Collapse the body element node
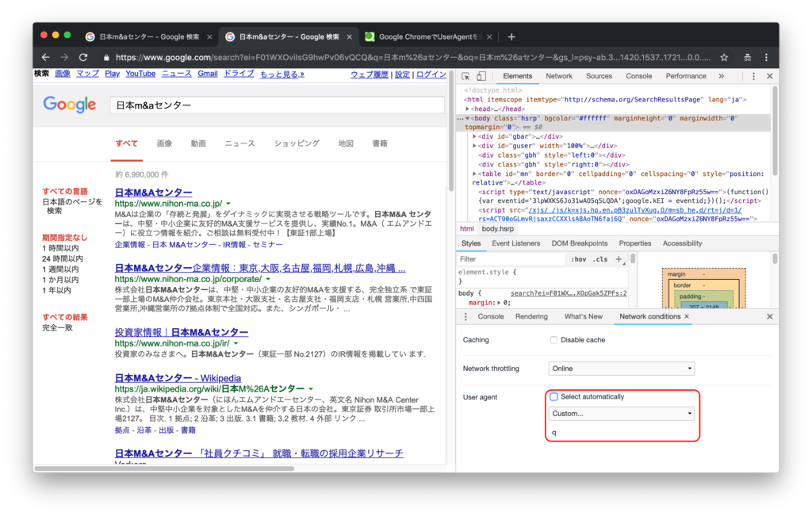The image size is (812, 516). click(467, 119)
